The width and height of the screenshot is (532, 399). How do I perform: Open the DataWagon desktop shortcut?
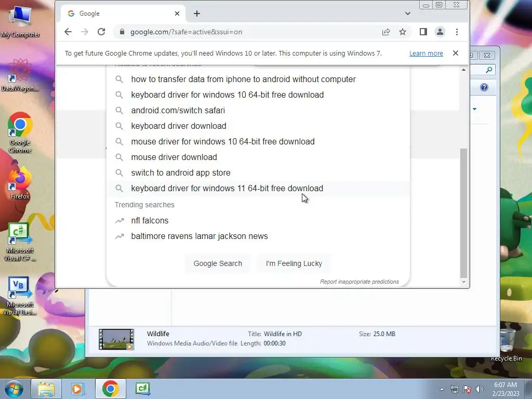tap(20, 75)
